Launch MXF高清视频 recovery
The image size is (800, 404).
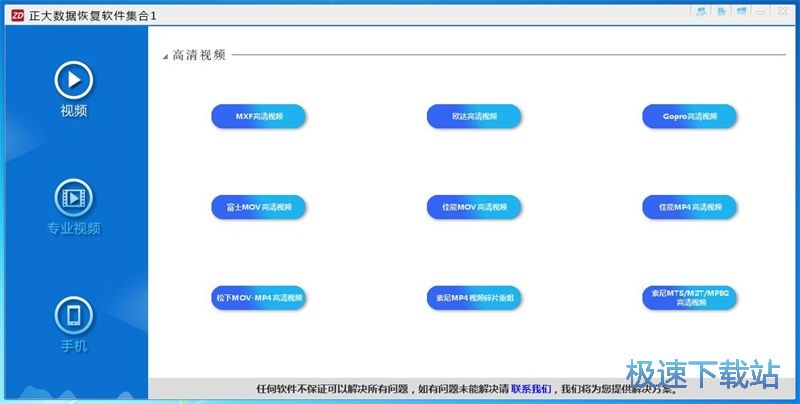[x=259, y=116]
